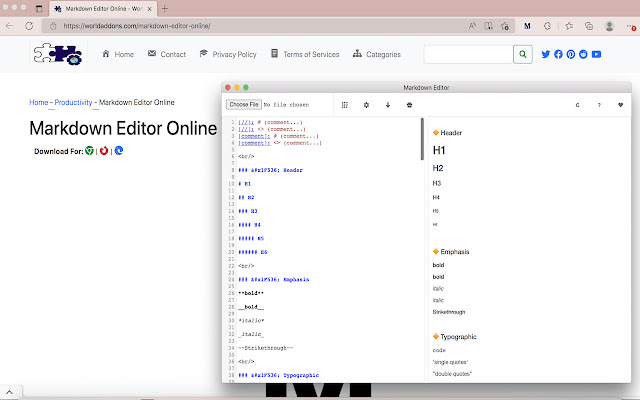This screenshot has width=640, height=400.
Task: Click the '~~Strikethrough~~' line in editor
Action: pyautogui.click(x=266, y=348)
